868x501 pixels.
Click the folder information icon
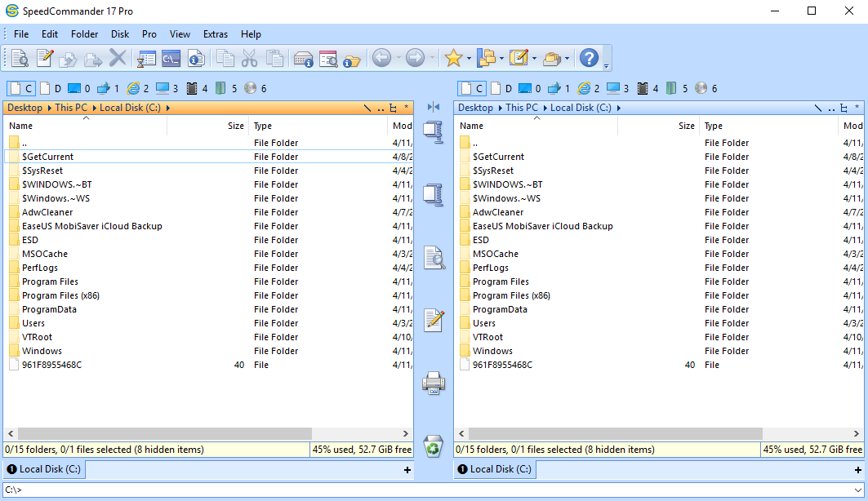(351, 59)
